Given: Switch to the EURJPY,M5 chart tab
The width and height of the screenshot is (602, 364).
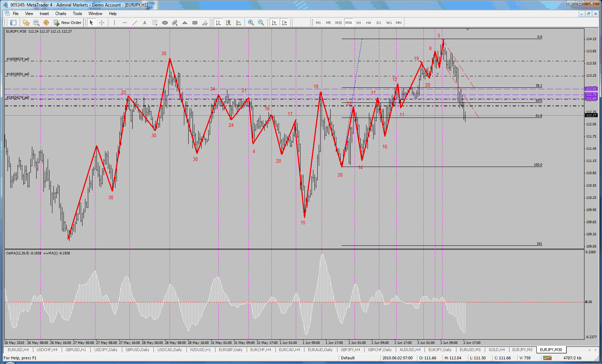Looking at the screenshot, I should coord(522,350).
